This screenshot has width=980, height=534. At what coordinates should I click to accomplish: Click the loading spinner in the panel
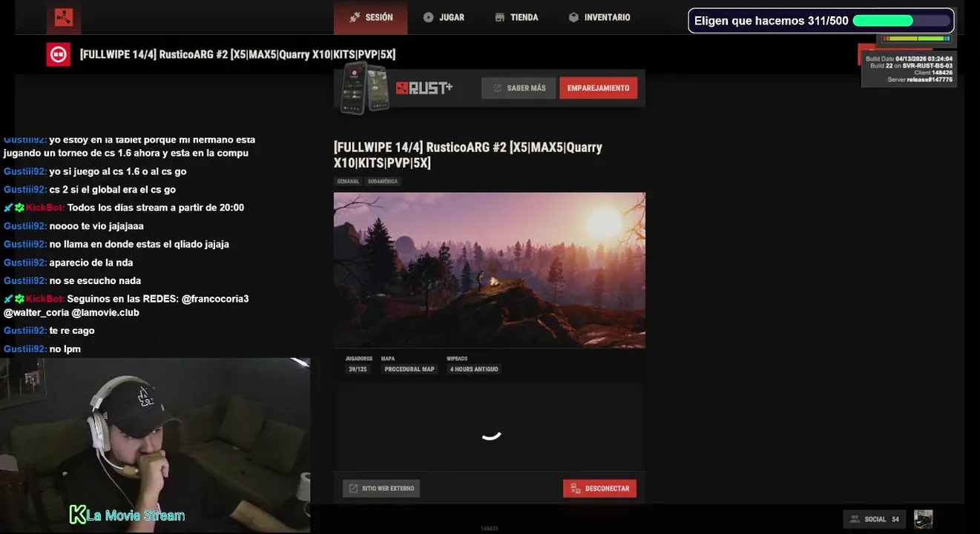click(x=491, y=435)
